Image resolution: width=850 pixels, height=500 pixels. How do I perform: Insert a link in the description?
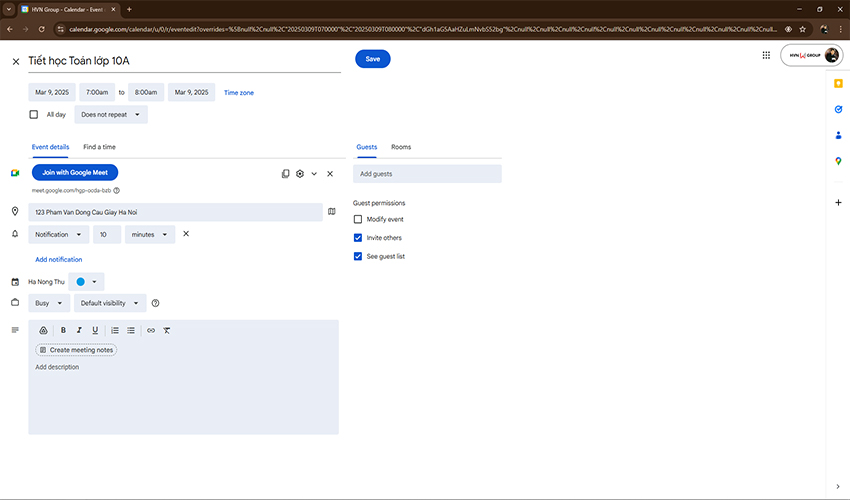[x=151, y=330]
